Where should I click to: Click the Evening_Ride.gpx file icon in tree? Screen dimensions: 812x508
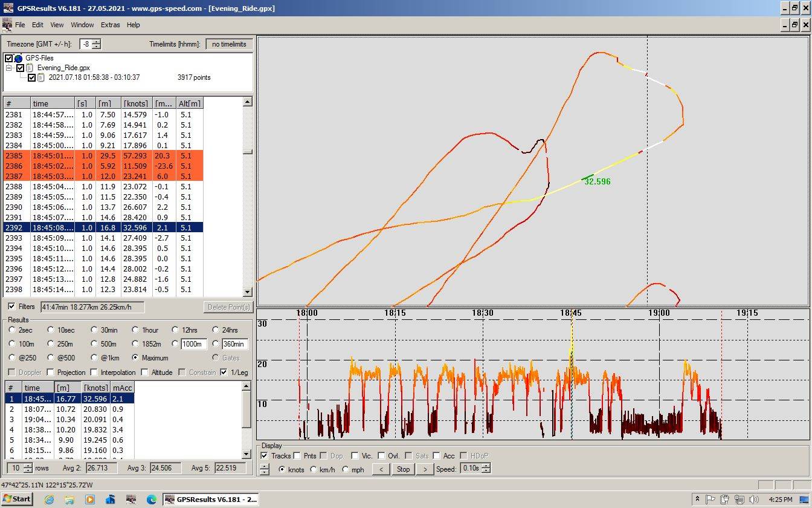pyautogui.click(x=30, y=68)
